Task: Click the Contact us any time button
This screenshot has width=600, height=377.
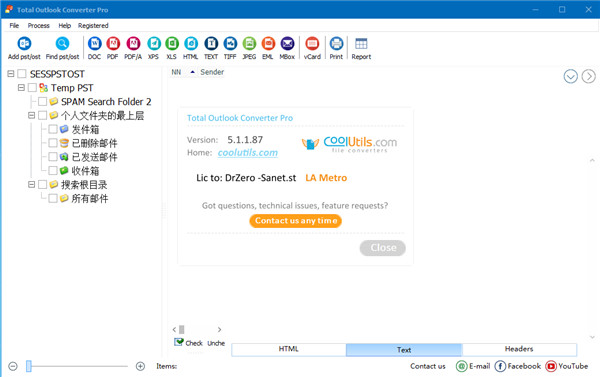Action: pos(296,221)
